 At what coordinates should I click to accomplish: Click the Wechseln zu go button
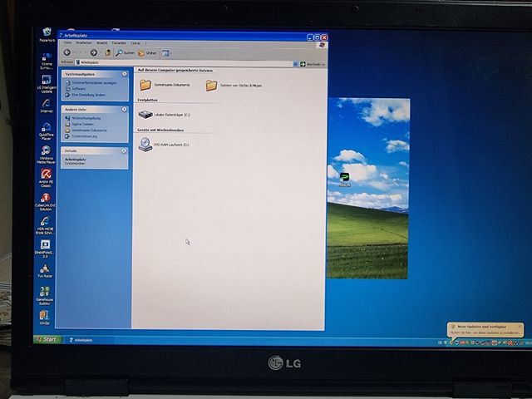pyautogui.click(x=313, y=64)
